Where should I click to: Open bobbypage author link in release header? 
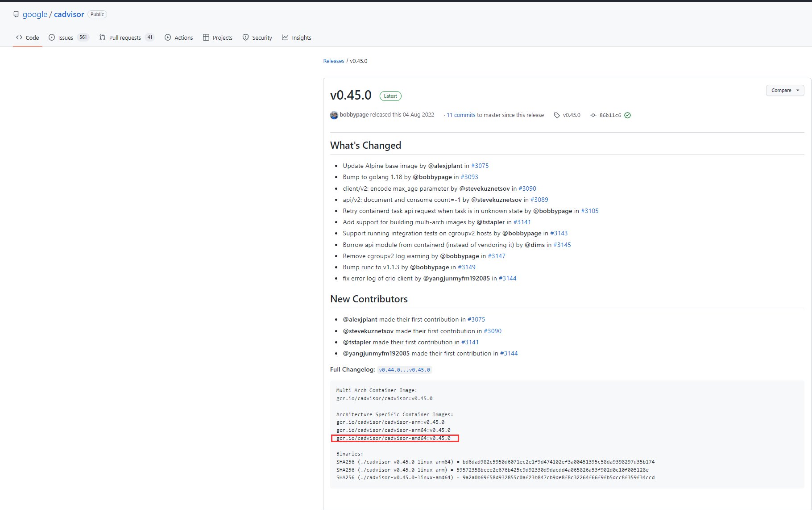tap(354, 115)
